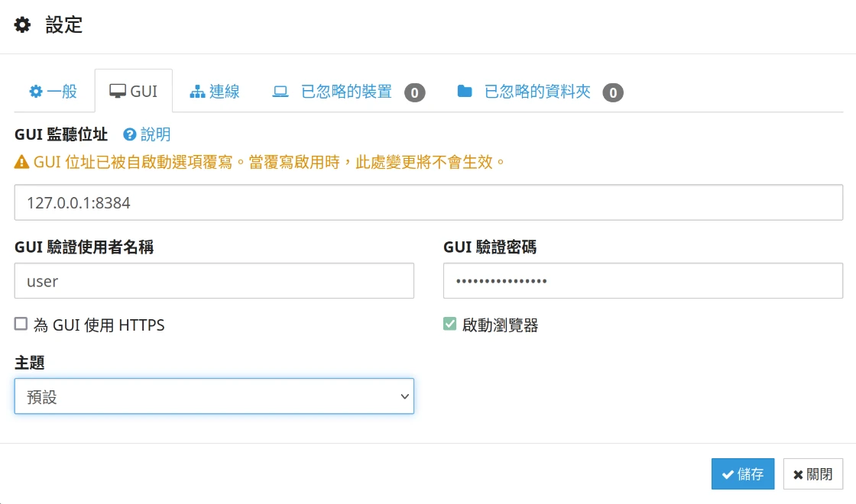Click the chevron arrow of 預設 dropdown
Screen dimensions: 856x504
click(x=404, y=396)
